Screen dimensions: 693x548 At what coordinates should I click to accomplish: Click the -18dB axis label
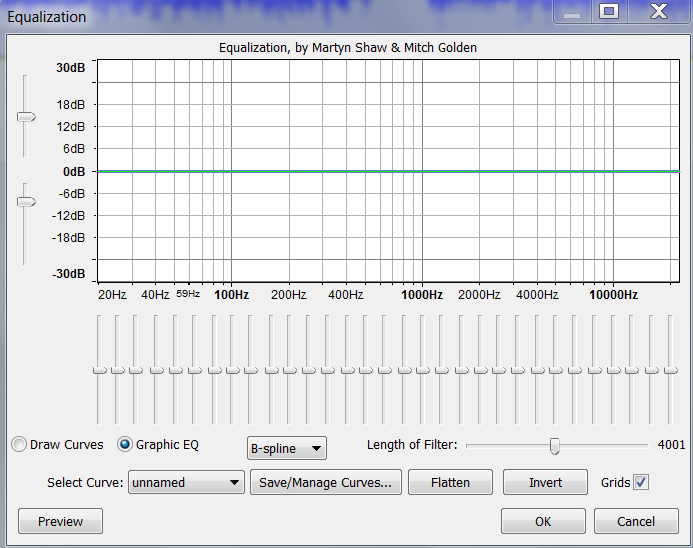click(69, 238)
